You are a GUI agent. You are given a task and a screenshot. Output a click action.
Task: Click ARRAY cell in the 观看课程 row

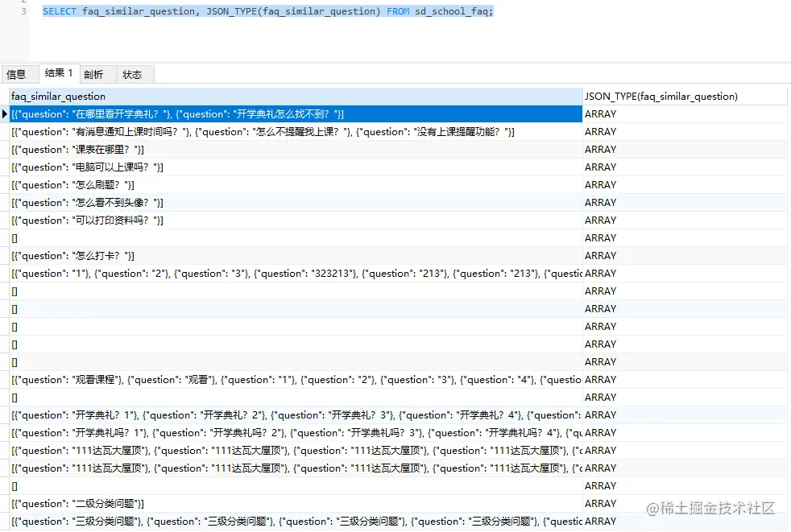point(685,380)
